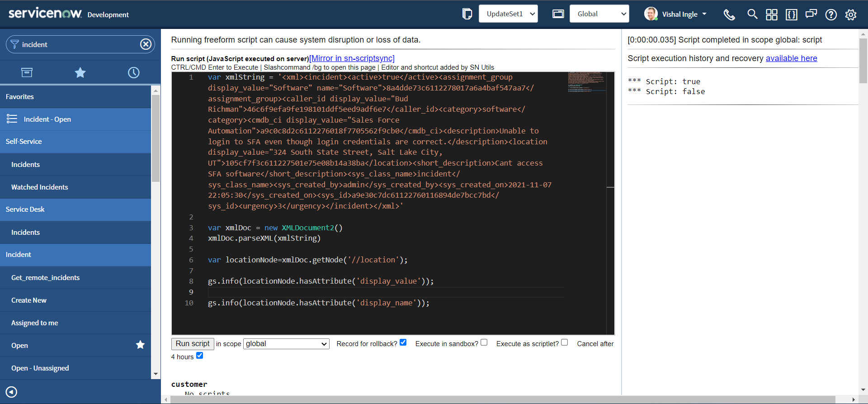
Task: Open Incident - Open favorite
Action: [x=47, y=119]
